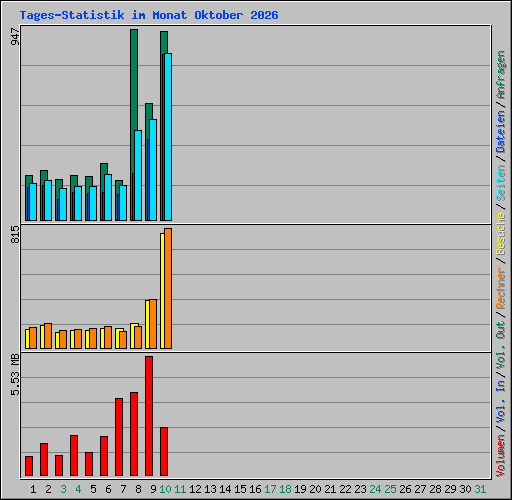Click the 'Anfragen' legend label
This screenshot has width=512, height=500.
501,75
